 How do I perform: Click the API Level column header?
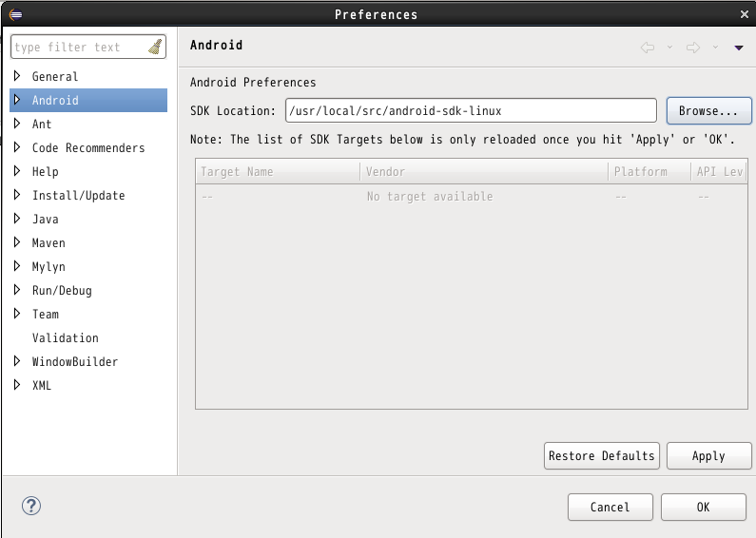point(719,172)
